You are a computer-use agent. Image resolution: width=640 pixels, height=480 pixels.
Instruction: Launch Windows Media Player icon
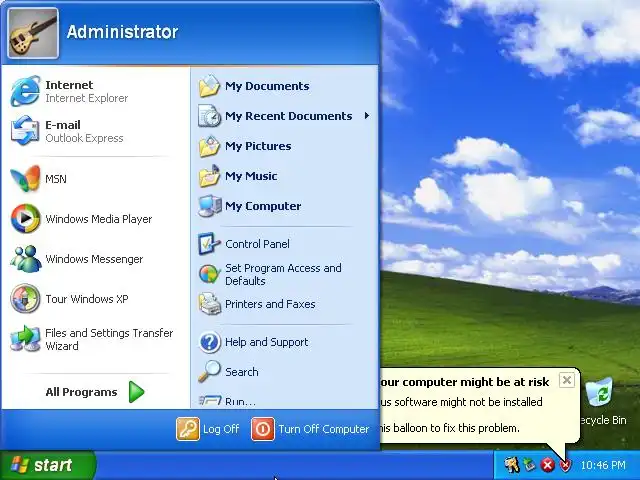[25, 218]
